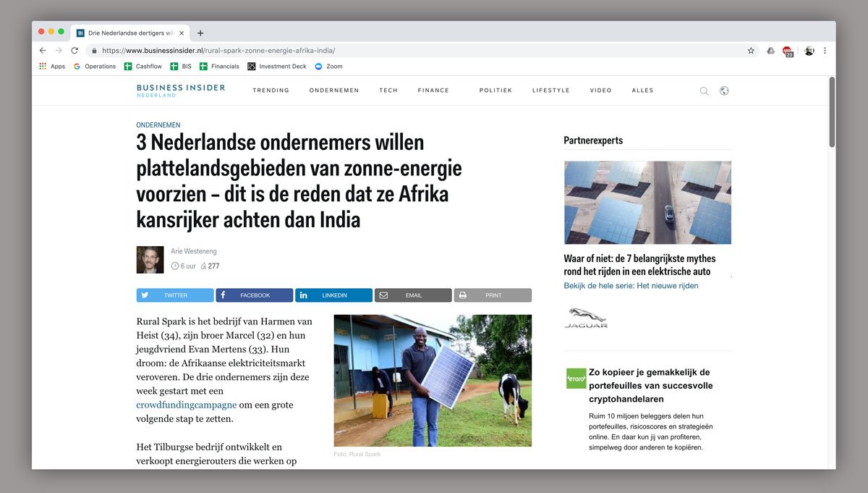Image resolution: width=868 pixels, height=493 pixels.
Task: Click the 'Foto: Rural Spark' caption
Action: 357,454
